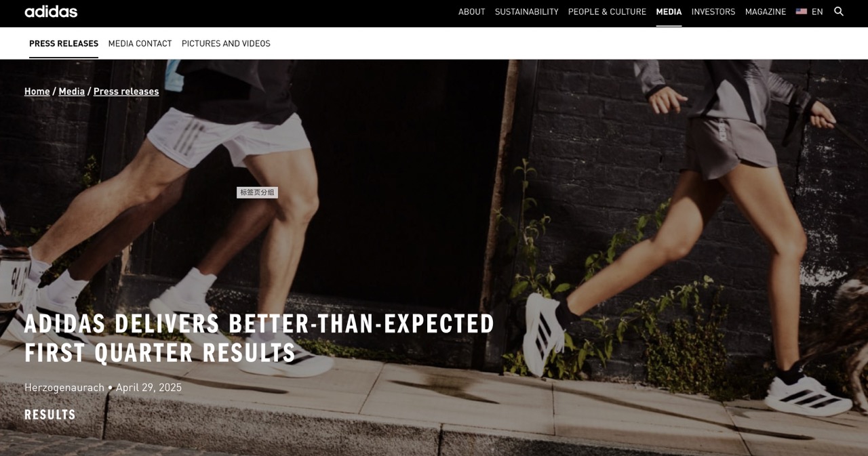Open the search magnifier icon

click(x=839, y=12)
